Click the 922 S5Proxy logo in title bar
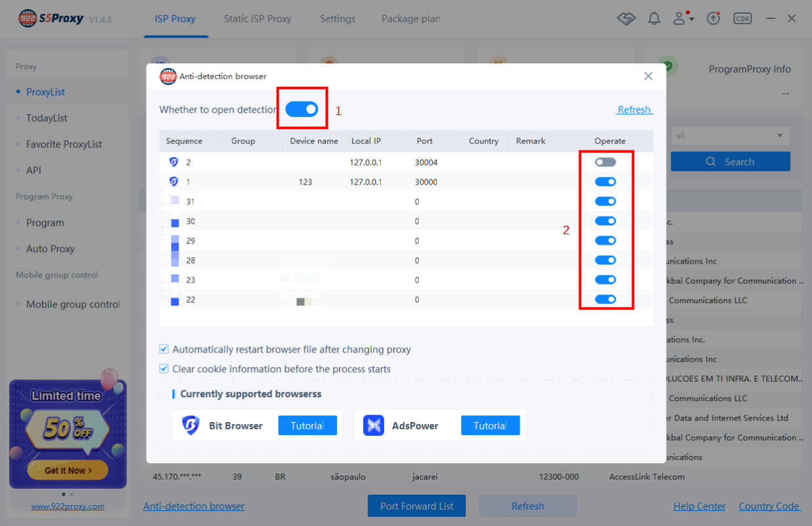 [51, 18]
